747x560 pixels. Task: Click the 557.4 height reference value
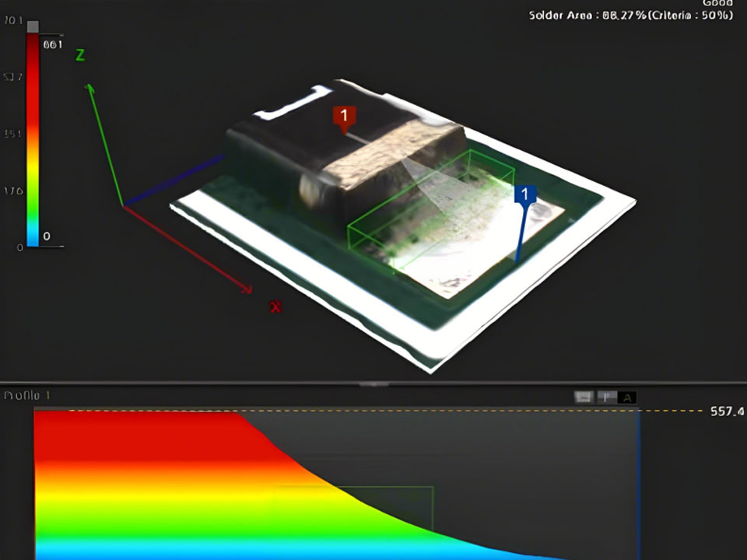click(x=727, y=411)
